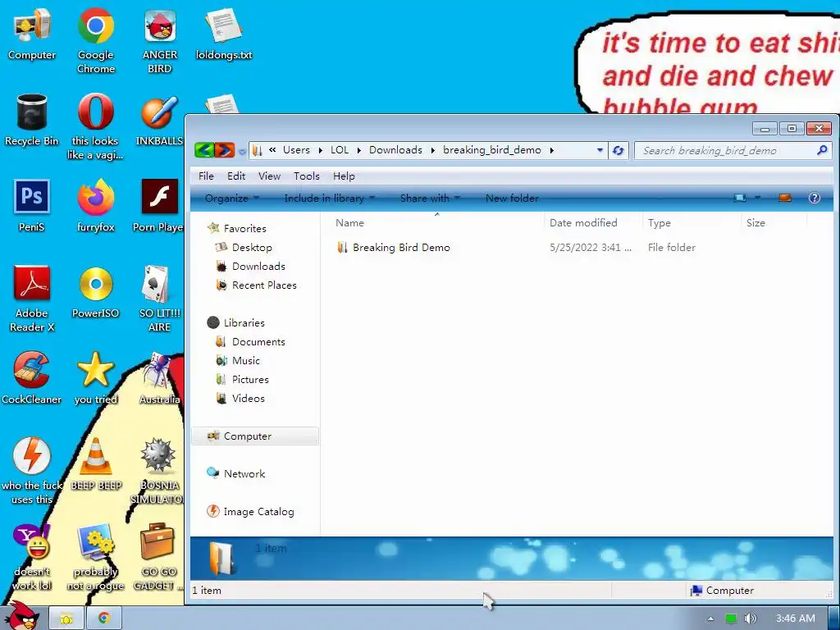Expand arrow after Users in path
This screenshot has height=630, width=840.
coord(321,151)
